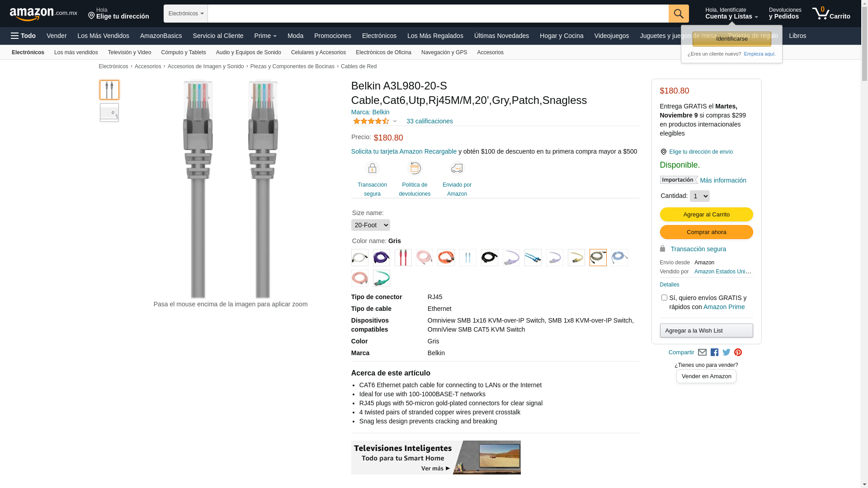Share product via email icon
Viewport: 868px width, 488px height.
[x=702, y=352]
